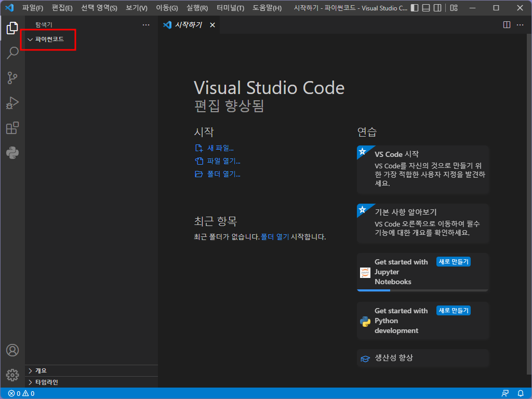Open the Accounts menu icon
Screen dimensions: 532x399
[12, 350]
